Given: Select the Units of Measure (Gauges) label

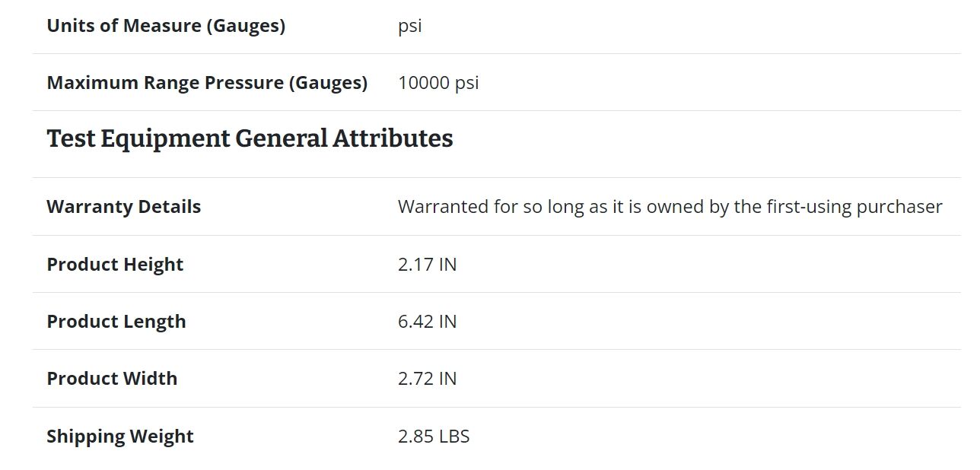Looking at the screenshot, I should [166, 26].
